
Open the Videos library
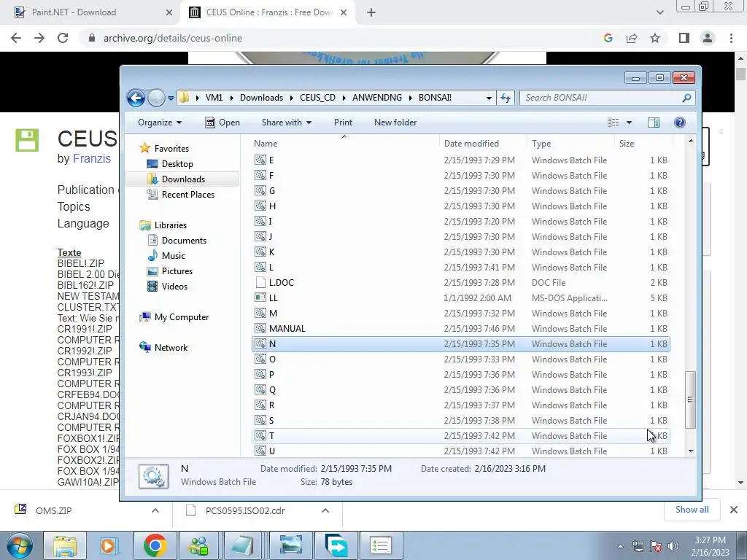pos(174,286)
